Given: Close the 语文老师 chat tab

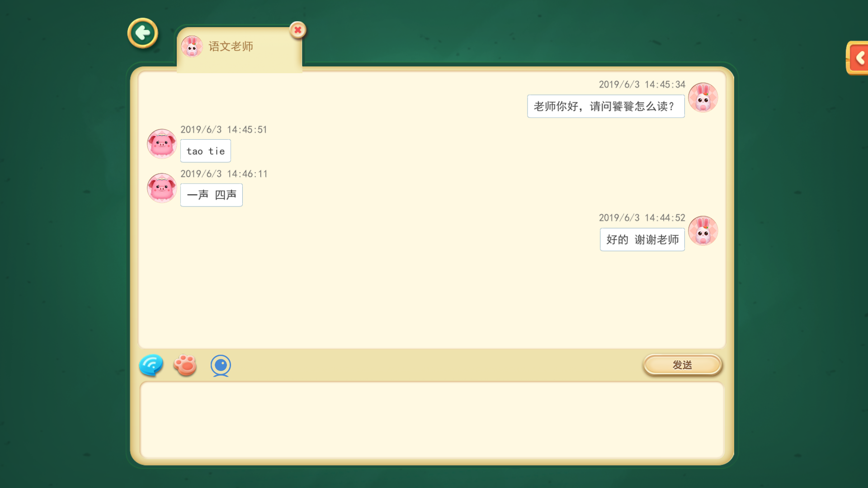Looking at the screenshot, I should point(298,30).
